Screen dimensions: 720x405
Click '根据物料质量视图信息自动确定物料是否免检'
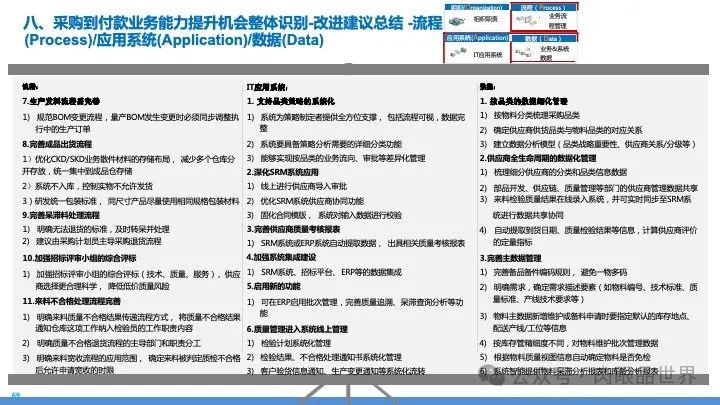[572, 357]
